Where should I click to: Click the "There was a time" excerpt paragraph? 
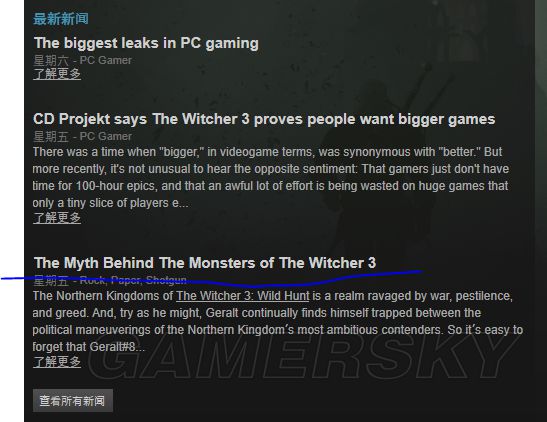(x=270, y=177)
